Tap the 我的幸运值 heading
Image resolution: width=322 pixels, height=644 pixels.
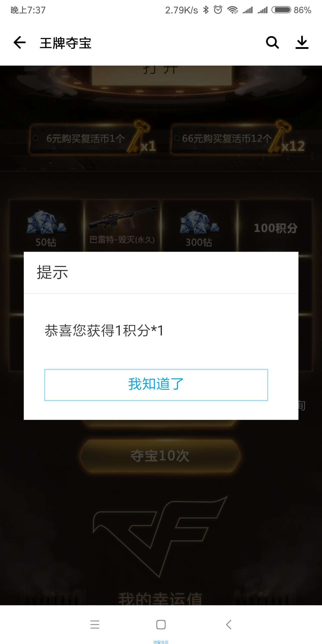[160, 599]
